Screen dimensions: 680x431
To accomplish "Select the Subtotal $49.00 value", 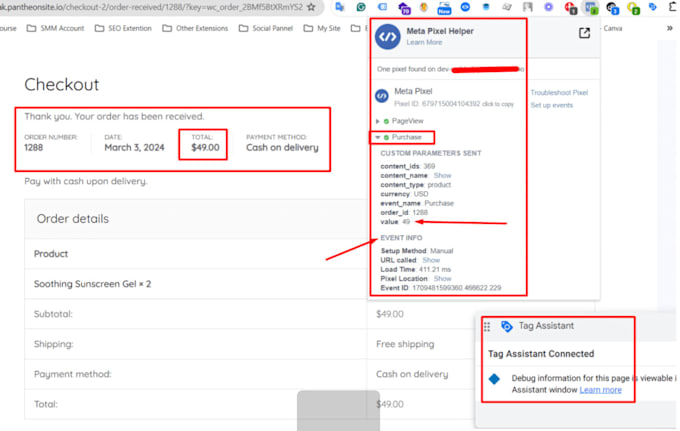I will coord(389,314).
